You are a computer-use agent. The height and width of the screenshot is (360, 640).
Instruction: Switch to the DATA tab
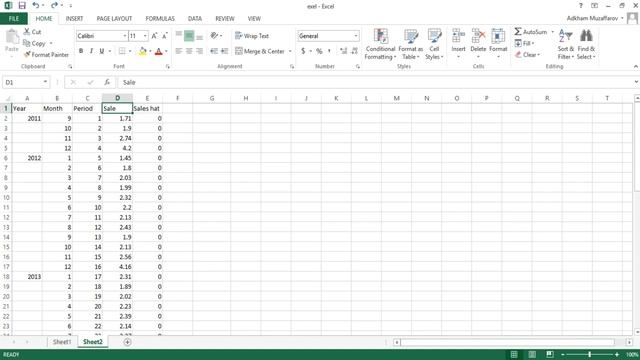coord(195,19)
